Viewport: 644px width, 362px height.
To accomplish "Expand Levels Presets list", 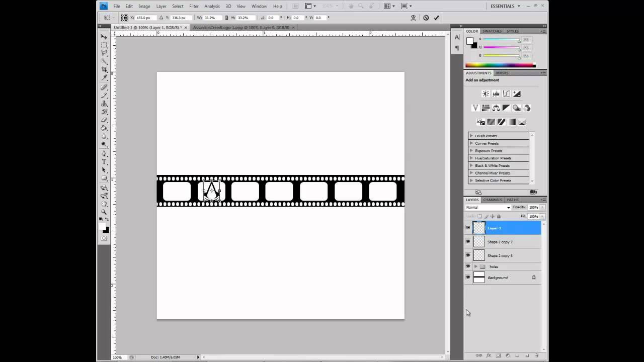I will [x=471, y=136].
